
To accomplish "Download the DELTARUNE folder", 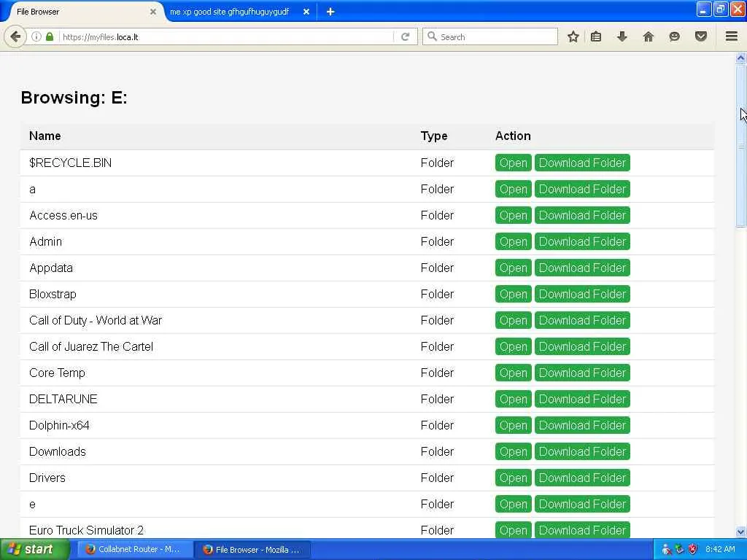I will click(x=582, y=399).
